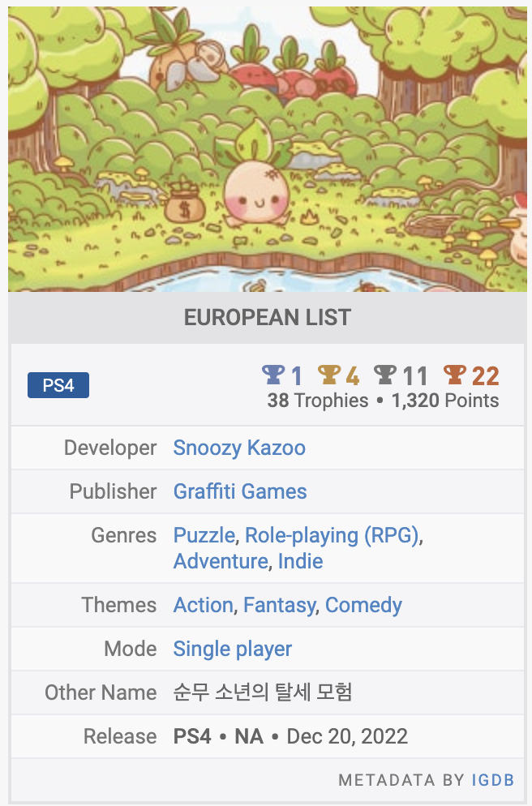532x806 pixels.
Task: Click the Single player mode link
Action: [233, 649]
